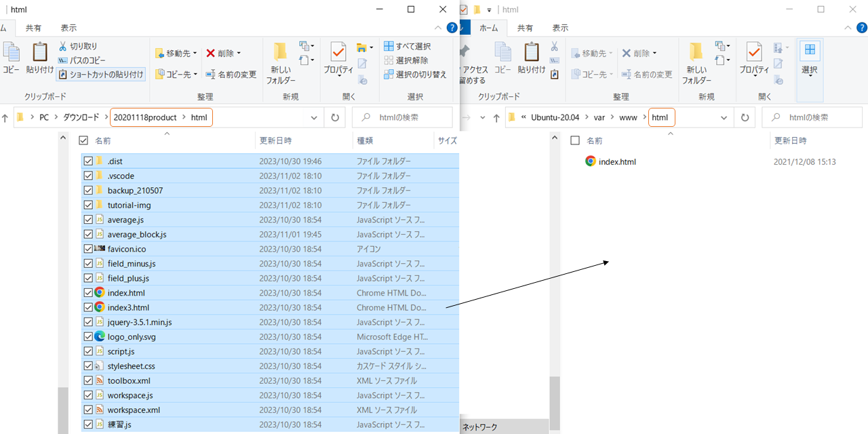The image size is (868, 434).
Task: Click the New Folder icon in left window
Action: 280,52
